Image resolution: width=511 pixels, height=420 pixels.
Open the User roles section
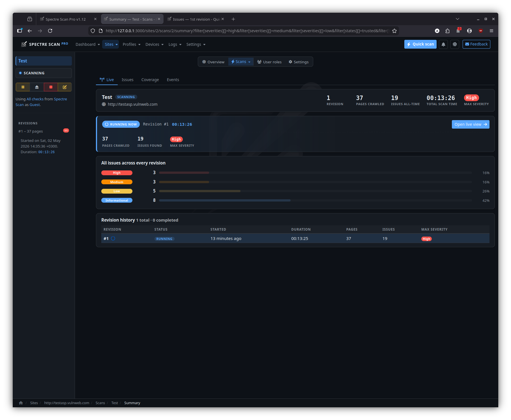pyautogui.click(x=269, y=62)
